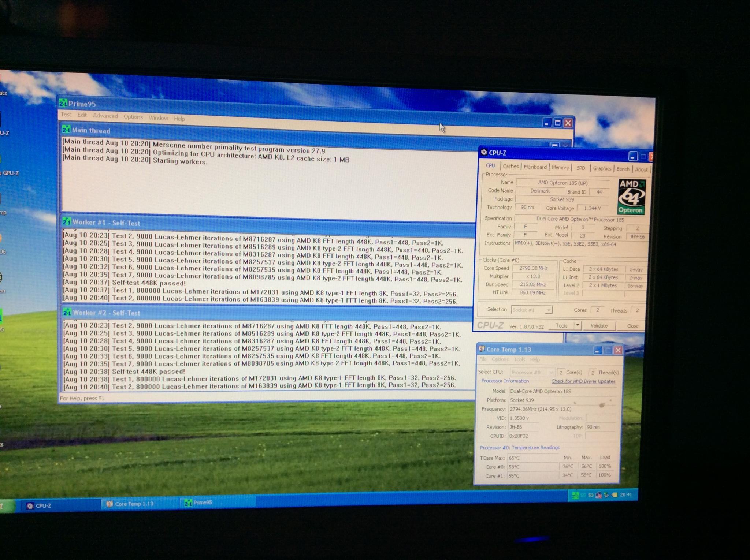Click the Tools button in CPU-Z
750x560 pixels.
pyautogui.click(x=562, y=325)
